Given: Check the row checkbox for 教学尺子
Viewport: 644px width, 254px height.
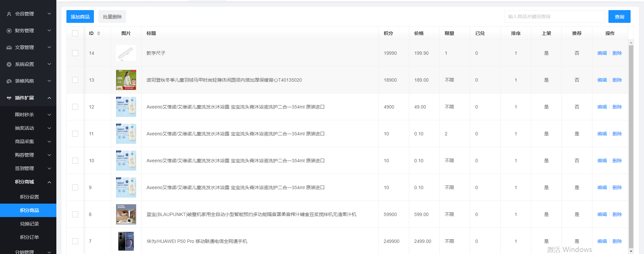Looking at the screenshot, I should click(75, 53).
